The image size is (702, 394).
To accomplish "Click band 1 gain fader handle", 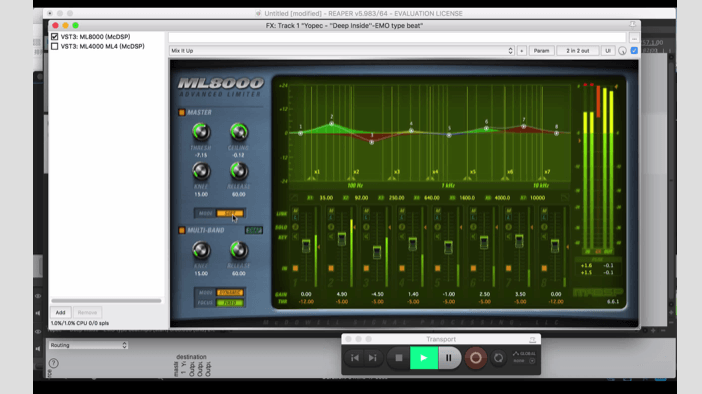I will (x=306, y=246).
